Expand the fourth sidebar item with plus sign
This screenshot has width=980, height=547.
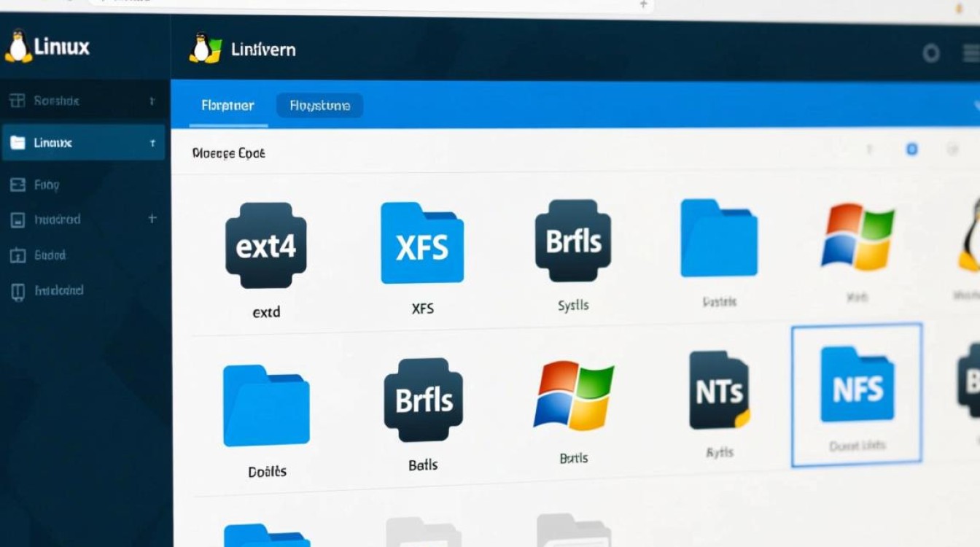[x=151, y=219]
